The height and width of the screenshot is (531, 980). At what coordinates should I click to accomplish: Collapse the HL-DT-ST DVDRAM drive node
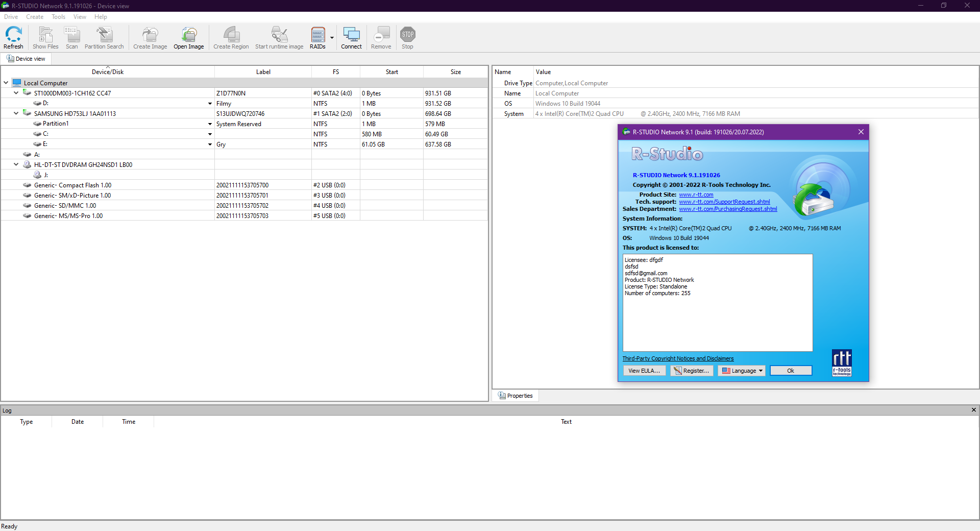pos(16,164)
